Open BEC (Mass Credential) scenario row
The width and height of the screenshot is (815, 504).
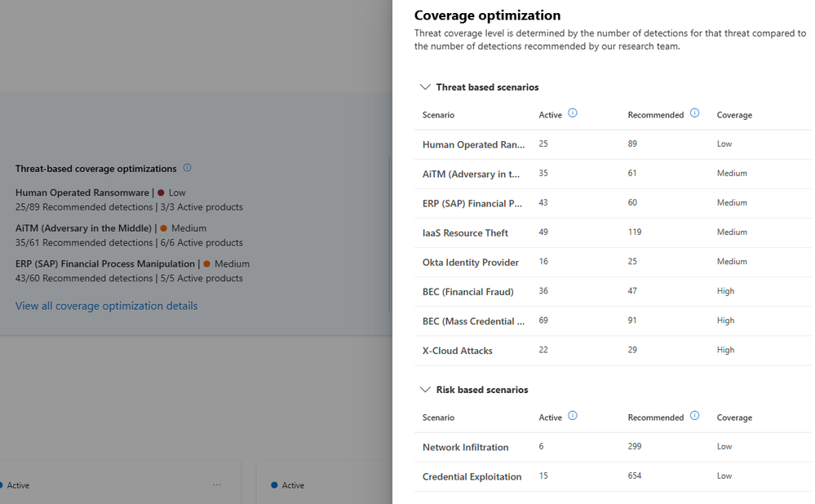click(x=473, y=321)
